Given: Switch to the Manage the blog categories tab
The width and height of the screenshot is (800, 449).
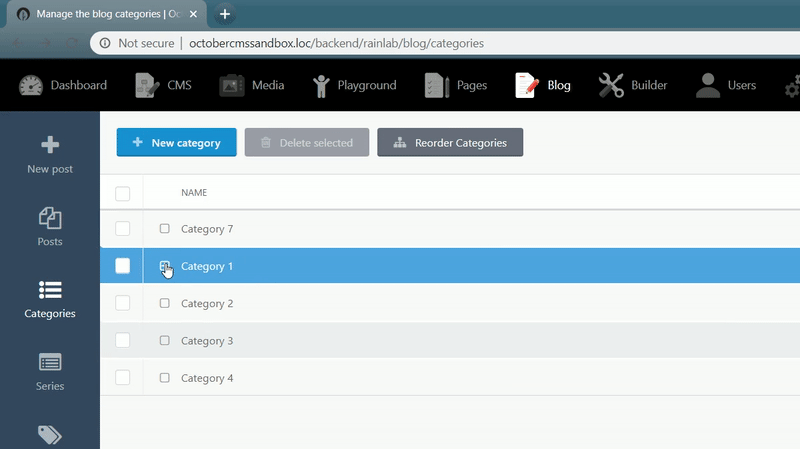Looking at the screenshot, I should point(106,14).
